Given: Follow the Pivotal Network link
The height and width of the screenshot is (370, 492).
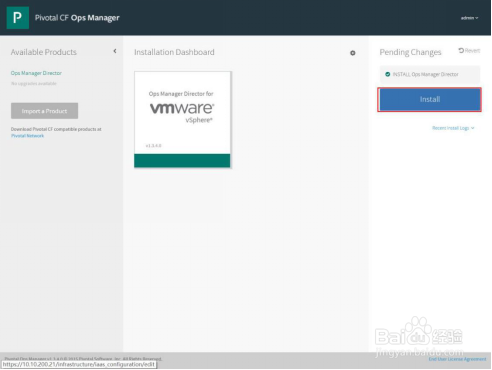Looking at the screenshot, I should pos(27,136).
